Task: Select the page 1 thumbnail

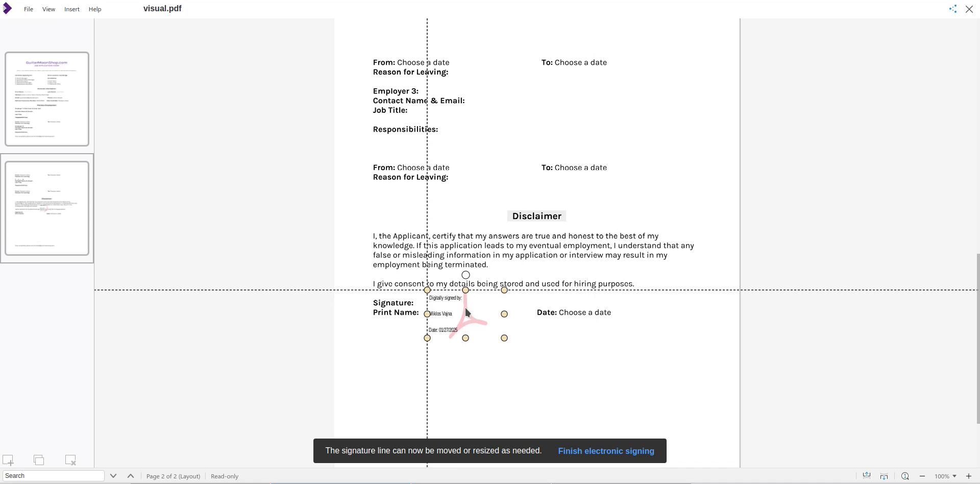Action: (x=47, y=99)
